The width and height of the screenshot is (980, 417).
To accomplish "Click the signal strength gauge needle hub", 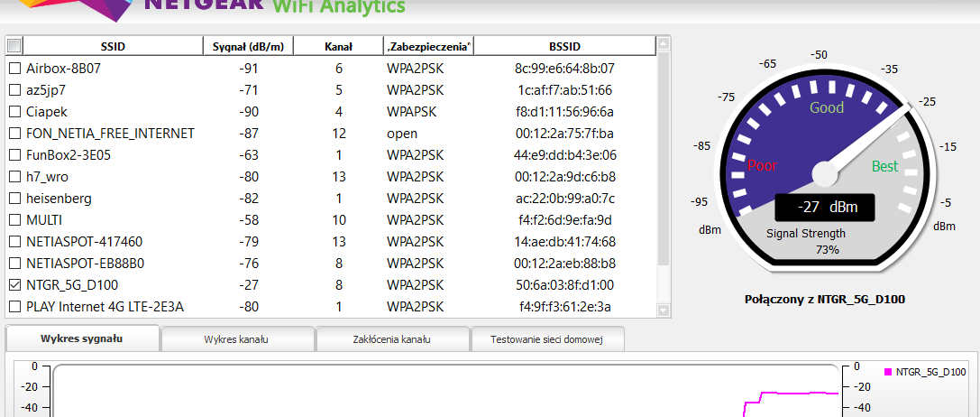I will pos(825,173).
